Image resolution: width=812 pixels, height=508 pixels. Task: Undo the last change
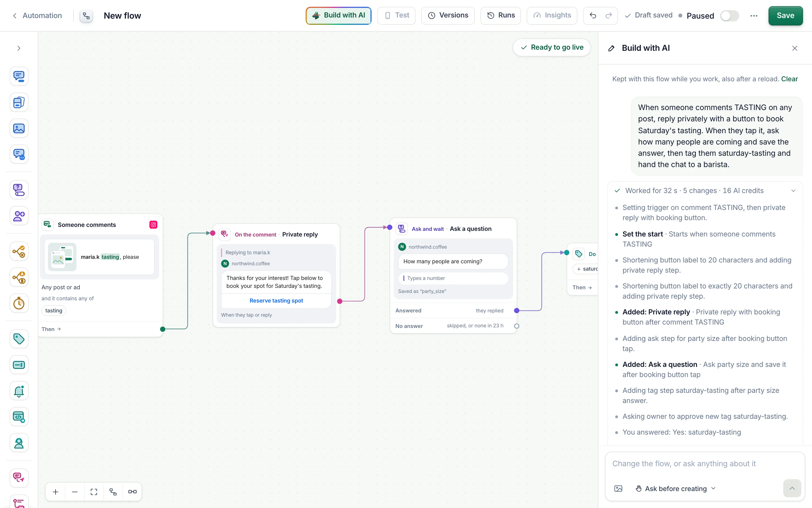pyautogui.click(x=593, y=16)
